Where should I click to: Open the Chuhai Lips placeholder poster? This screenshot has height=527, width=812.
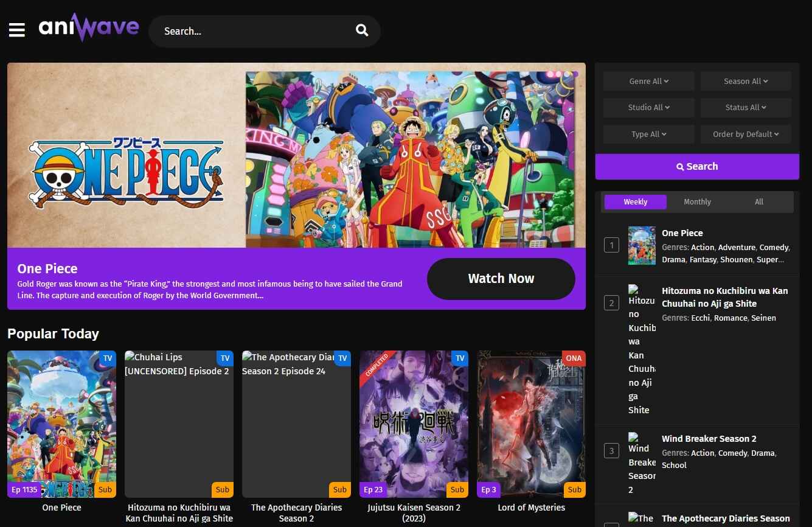(179, 424)
